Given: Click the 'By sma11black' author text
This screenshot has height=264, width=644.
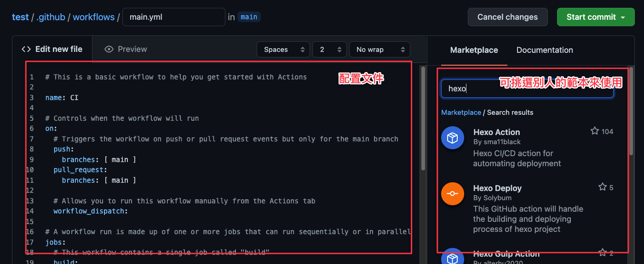Looking at the screenshot, I should [497, 142].
